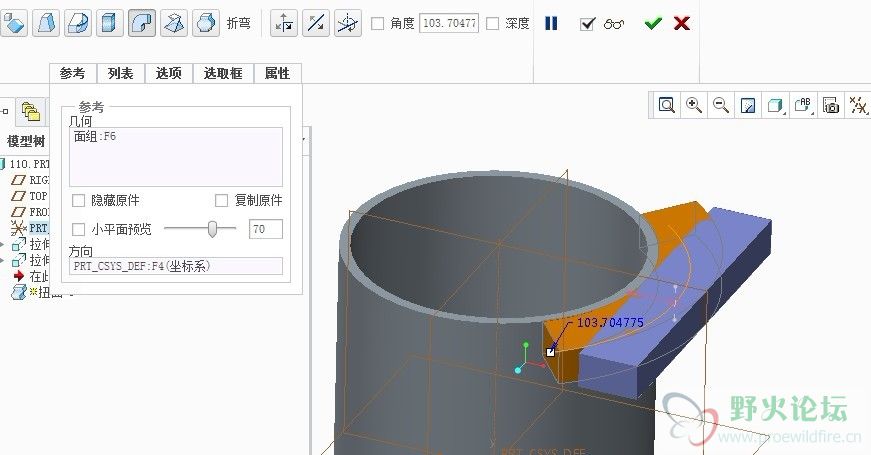Switch to the 列表 tab

(x=121, y=73)
